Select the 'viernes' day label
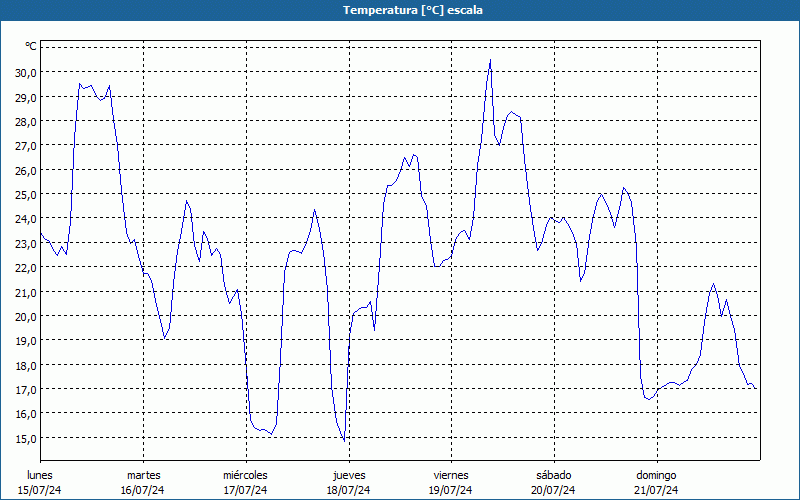The height and width of the screenshot is (500, 800). (451, 475)
